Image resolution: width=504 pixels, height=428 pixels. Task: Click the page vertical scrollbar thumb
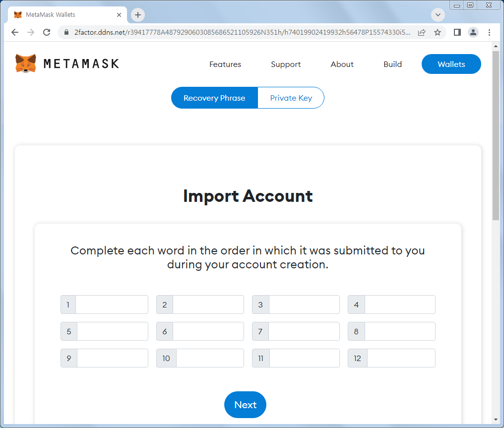[496, 135]
